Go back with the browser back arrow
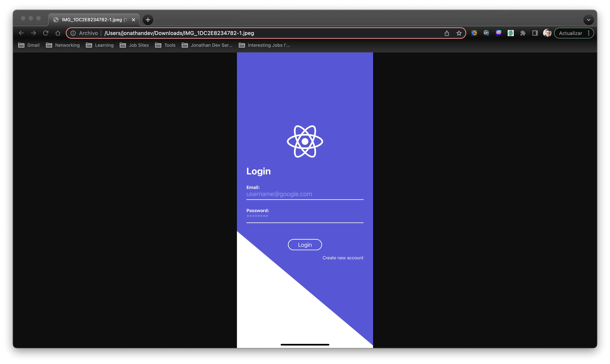Viewport: 610px width, 364px height. (21, 33)
